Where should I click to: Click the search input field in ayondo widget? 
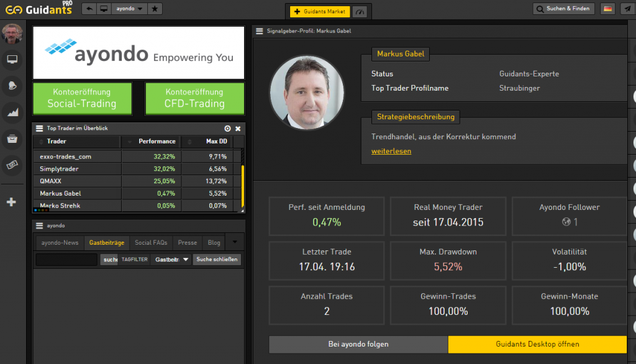(x=66, y=260)
